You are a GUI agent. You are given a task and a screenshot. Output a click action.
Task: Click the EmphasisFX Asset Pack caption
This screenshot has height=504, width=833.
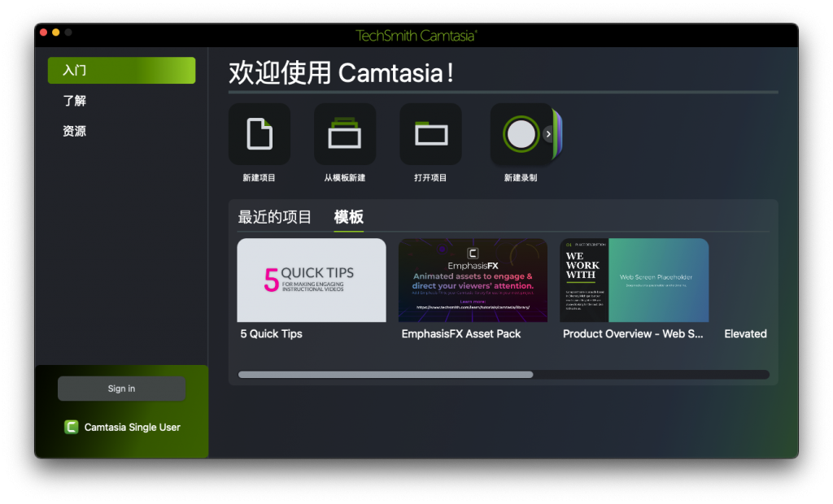pyautogui.click(x=461, y=333)
